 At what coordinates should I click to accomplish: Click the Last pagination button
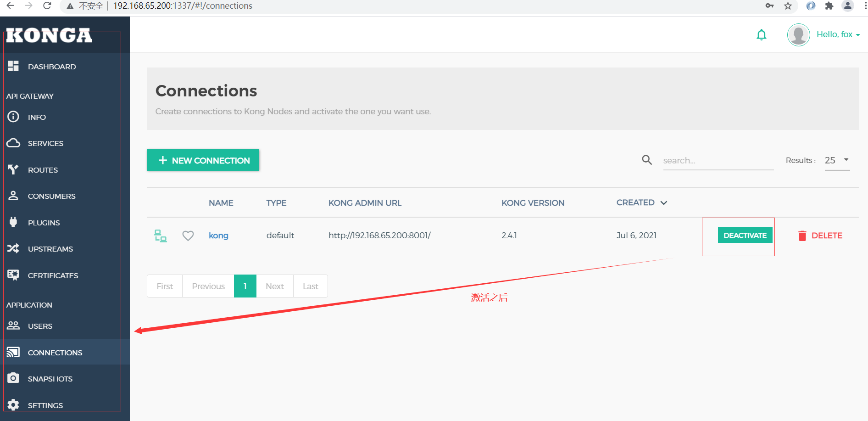[311, 286]
